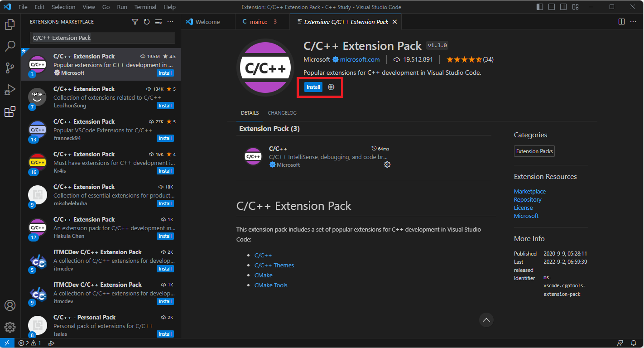The height and width of the screenshot is (348, 644).
Task: Switch to the CHANGELOG tab
Action: [282, 113]
